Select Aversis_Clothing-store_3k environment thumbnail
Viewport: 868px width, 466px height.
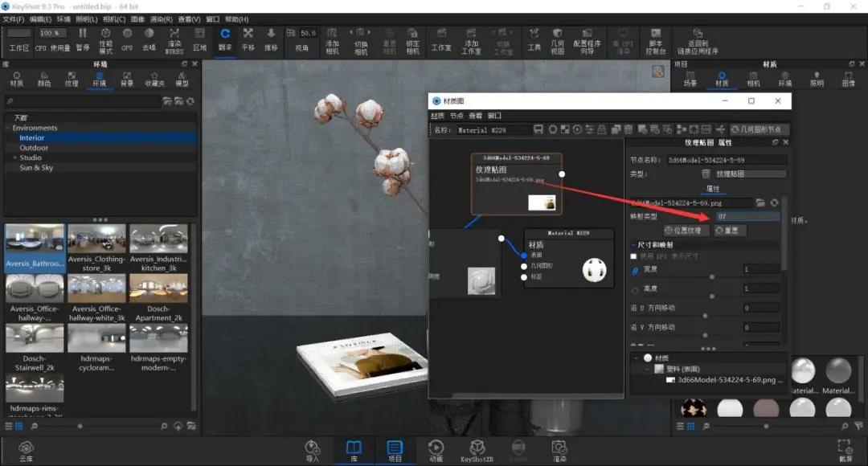coord(96,248)
